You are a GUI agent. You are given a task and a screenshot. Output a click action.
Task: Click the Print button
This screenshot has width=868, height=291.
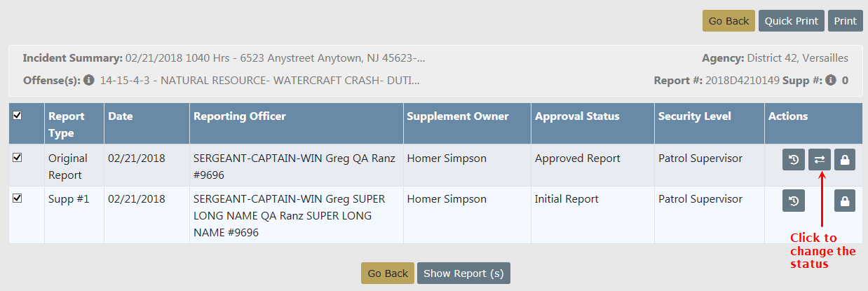[x=846, y=21]
